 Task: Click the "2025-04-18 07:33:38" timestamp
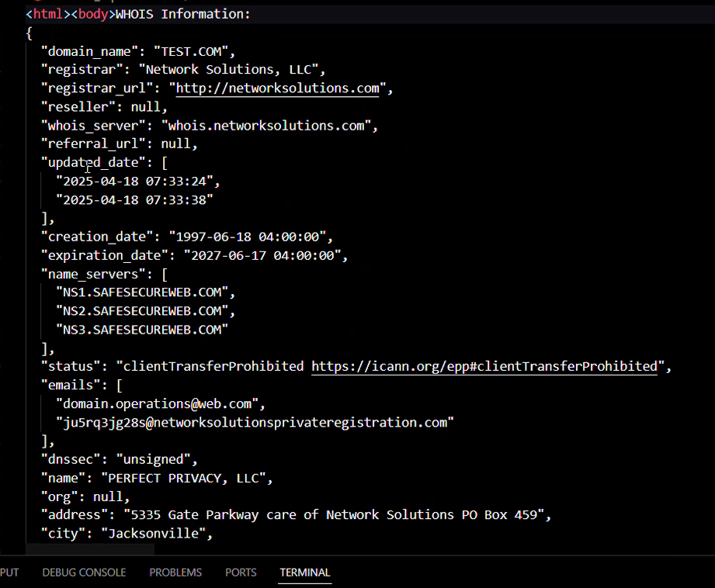point(134,199)
